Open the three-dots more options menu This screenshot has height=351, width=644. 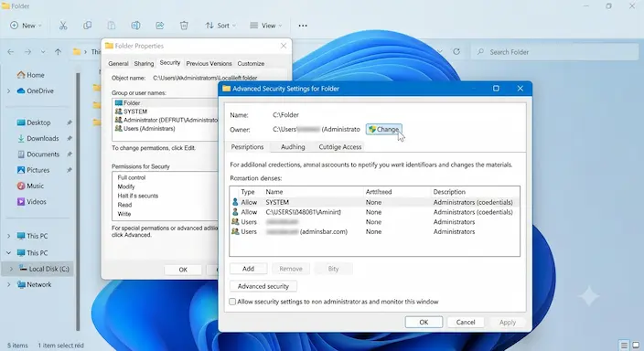click(x=303, y=26)
